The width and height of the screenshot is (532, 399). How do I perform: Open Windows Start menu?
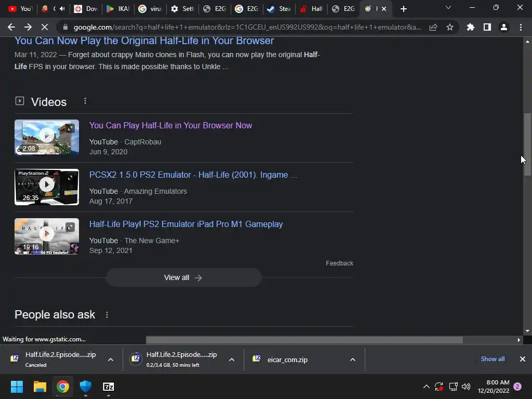[x=17, y=387]
